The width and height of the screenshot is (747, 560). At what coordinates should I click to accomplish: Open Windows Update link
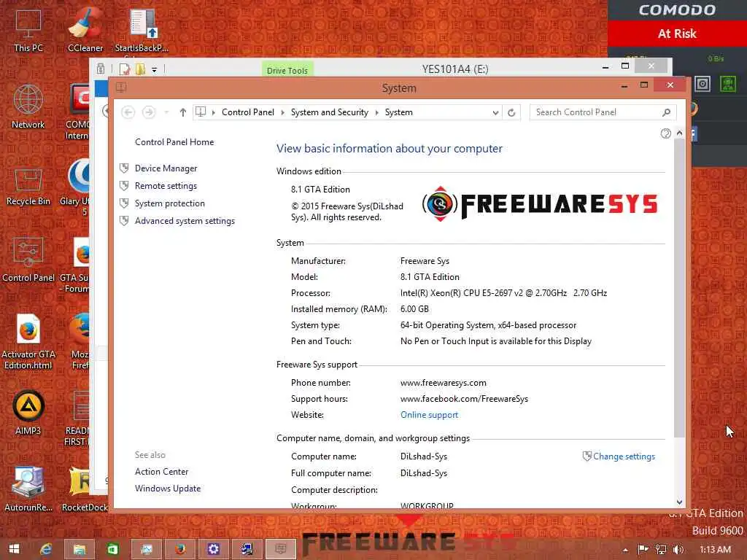(x=168, y=489)
